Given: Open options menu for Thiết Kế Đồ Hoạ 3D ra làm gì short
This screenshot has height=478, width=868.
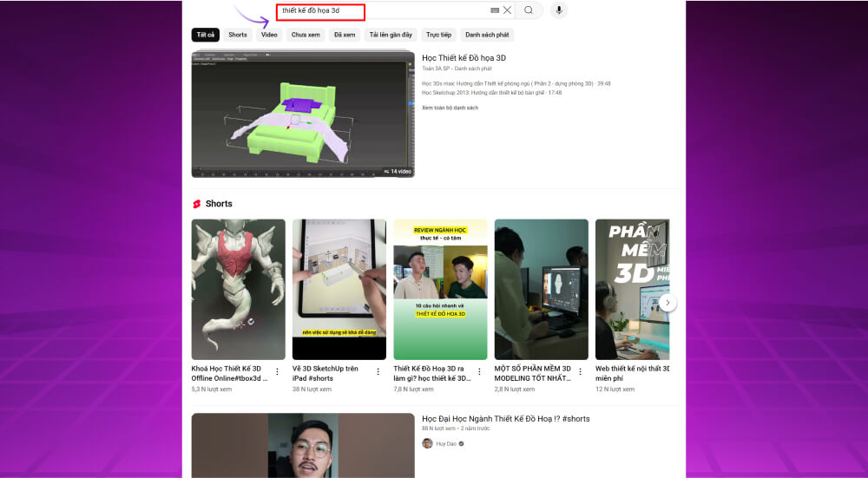Looking at the screenshot, I should click(479, 372).
